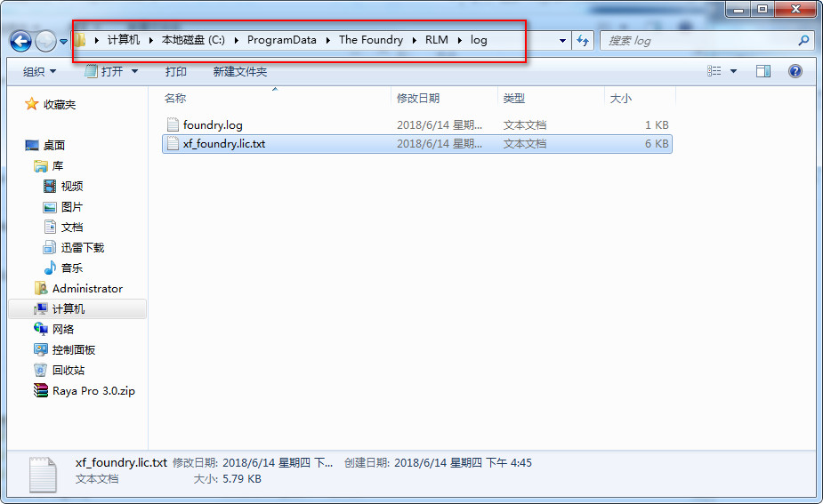Click 打开 toolbar button
Screen dimensions: 823x504
104,71
